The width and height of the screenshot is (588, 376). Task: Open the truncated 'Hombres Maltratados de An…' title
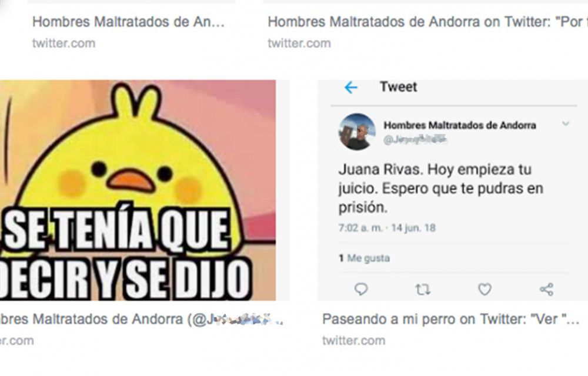tap(128, 22)
